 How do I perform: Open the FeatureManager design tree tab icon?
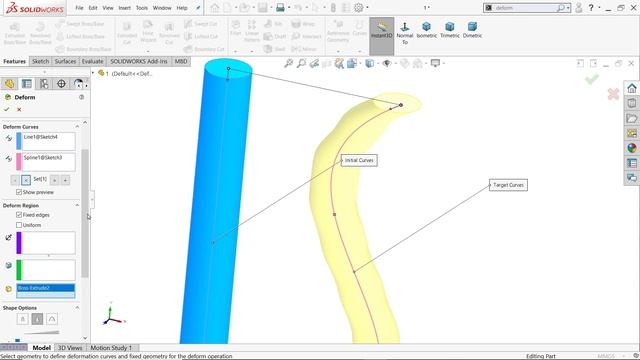9,84
